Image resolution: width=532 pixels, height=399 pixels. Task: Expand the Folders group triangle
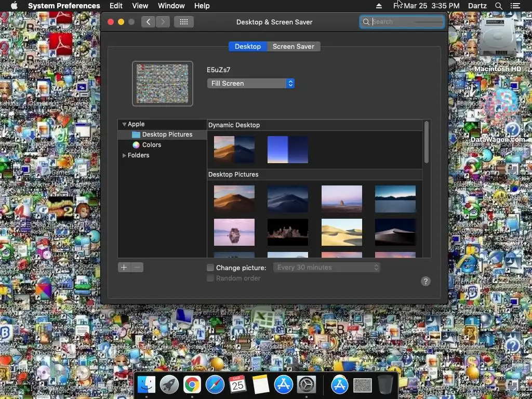pos(124,155)
